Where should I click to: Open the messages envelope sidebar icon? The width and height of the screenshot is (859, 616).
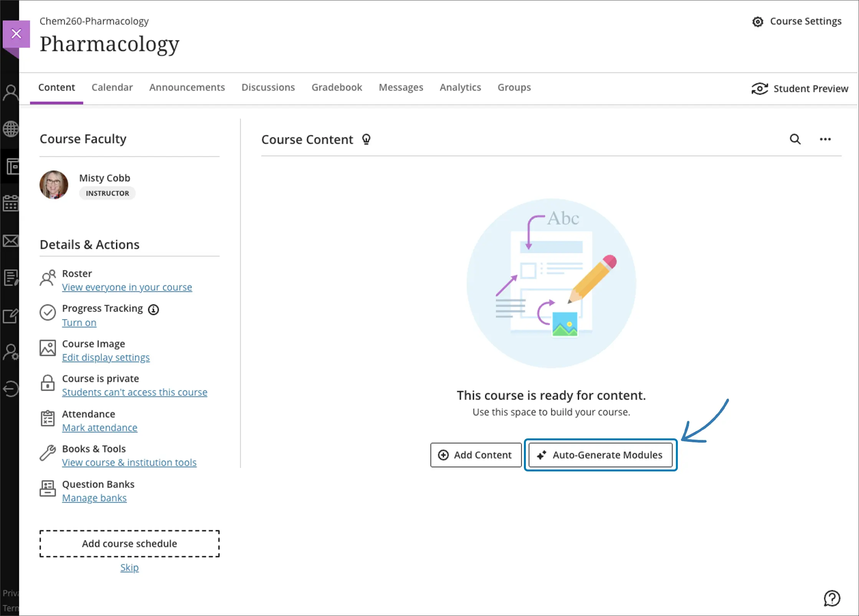[11, 241]
